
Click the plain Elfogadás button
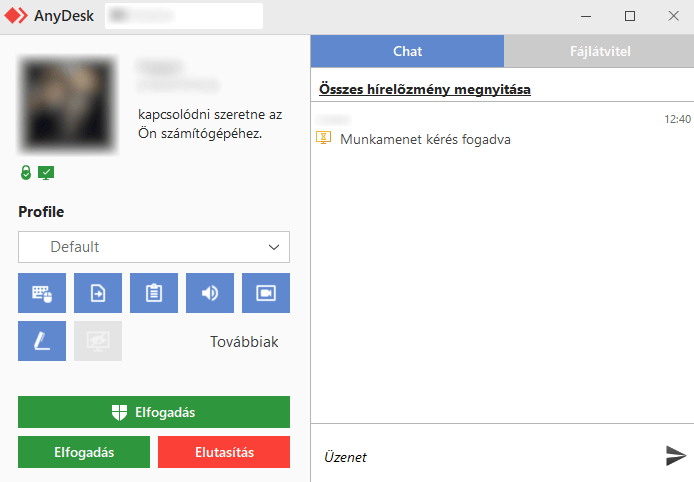point(84,452)
